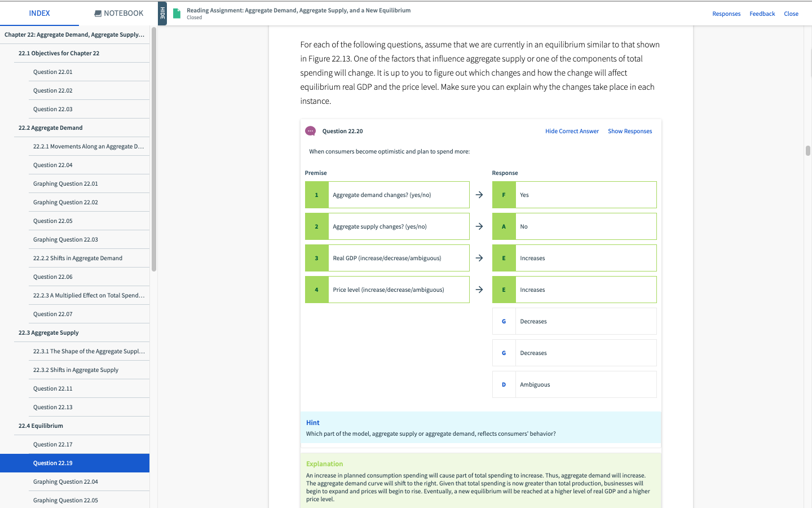Open 22.2.2 Shifts in Aggregate Demand
812x508 pixels.
(89, 258)
